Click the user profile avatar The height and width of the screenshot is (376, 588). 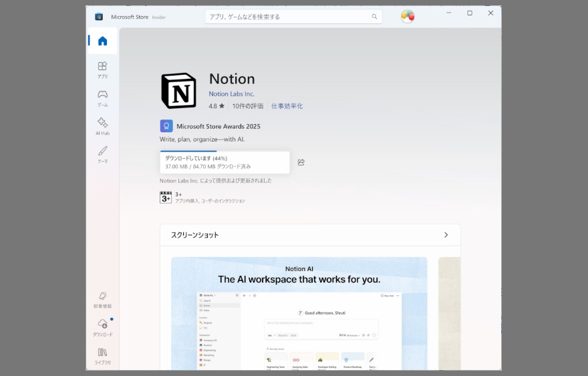click(x=408, y=16)
